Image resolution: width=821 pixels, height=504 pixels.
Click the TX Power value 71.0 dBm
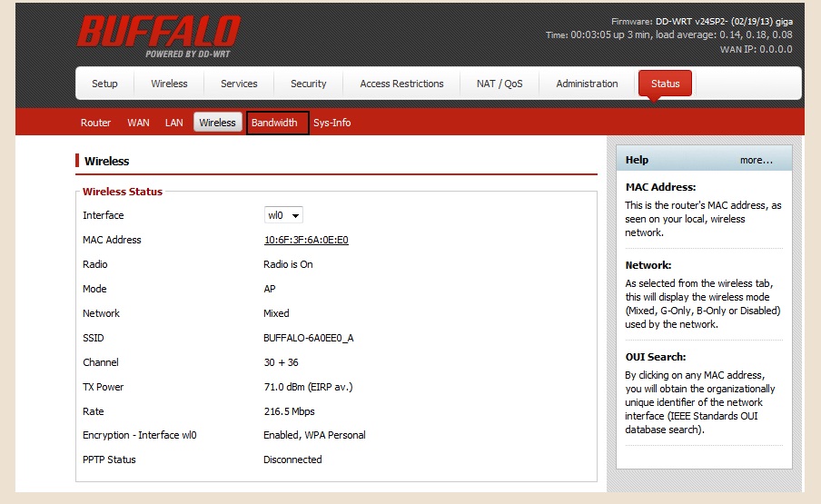309,387
